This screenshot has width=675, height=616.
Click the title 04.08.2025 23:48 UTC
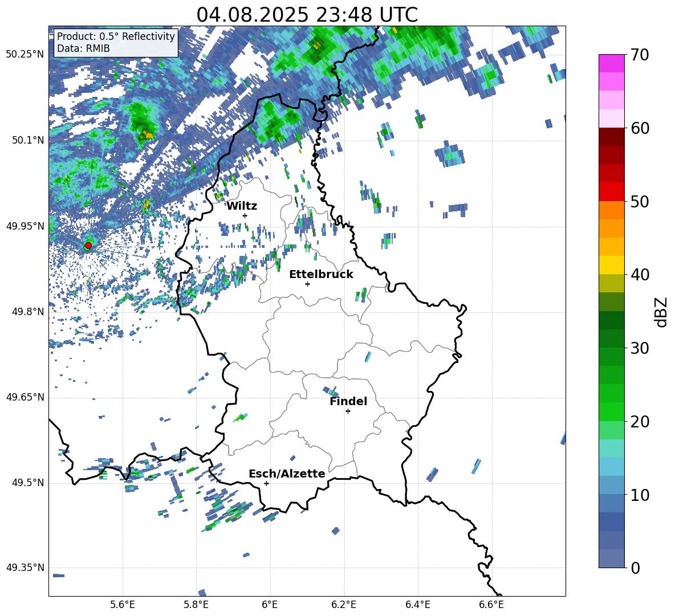[307, 15]
